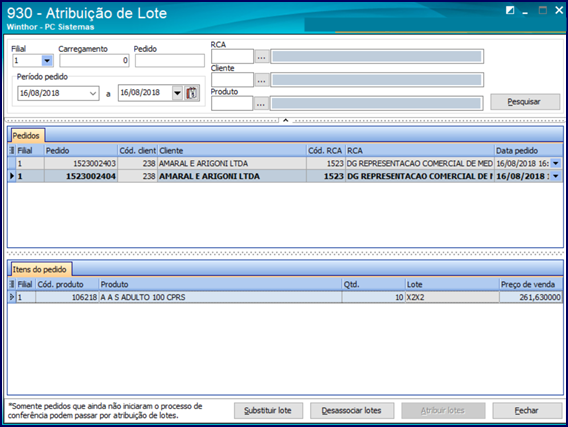568x427 pixels.
Task: Sort by Lote column header
Action: 452,284
